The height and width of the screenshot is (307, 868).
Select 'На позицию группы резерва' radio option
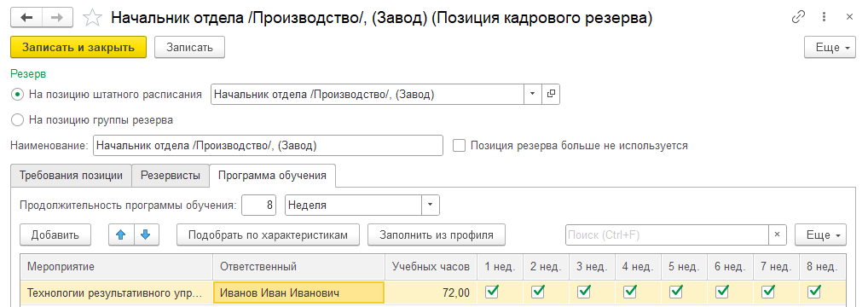pos(17,119)
